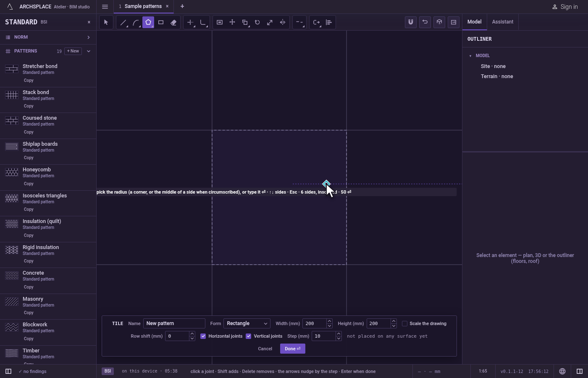This screenshot has height=378, width=588.
Task: Click the Row shift input field
Action: pyautogui.click(x=178, y=336)
